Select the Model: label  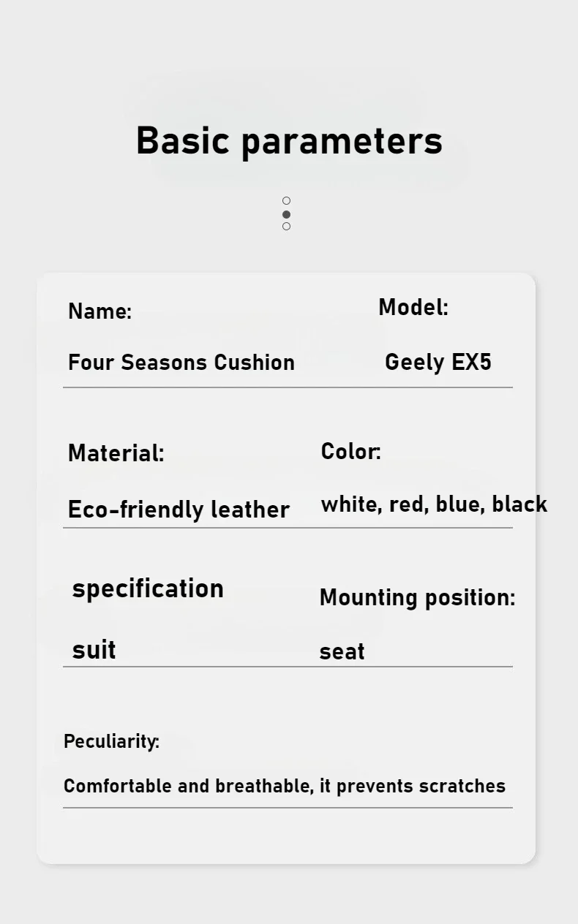tap(413, 307)
